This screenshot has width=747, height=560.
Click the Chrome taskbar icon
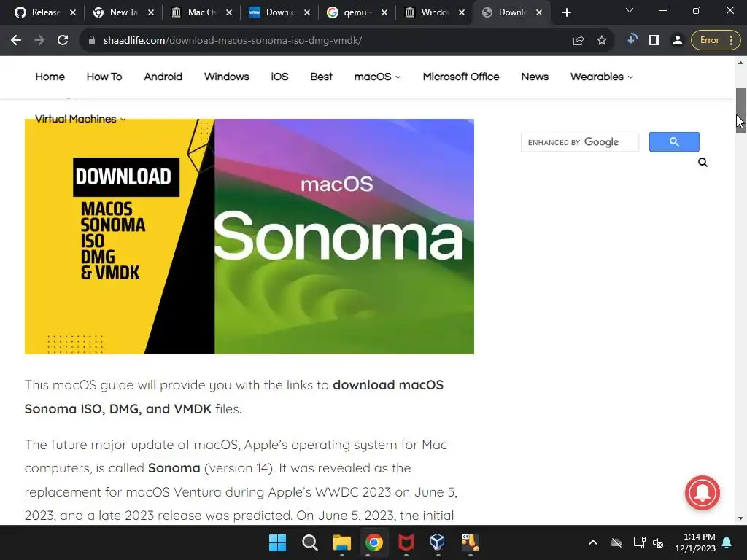click(x=374, y=542)
